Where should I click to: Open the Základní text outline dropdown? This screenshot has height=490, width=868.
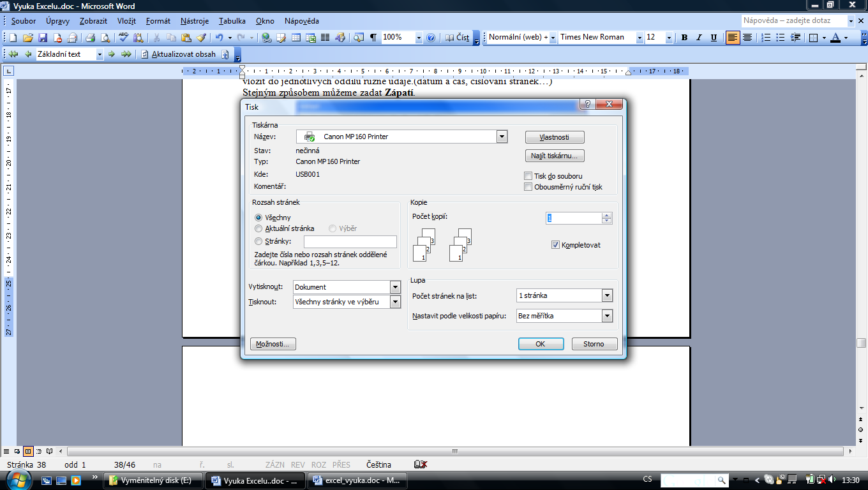(x=100, y=54)
